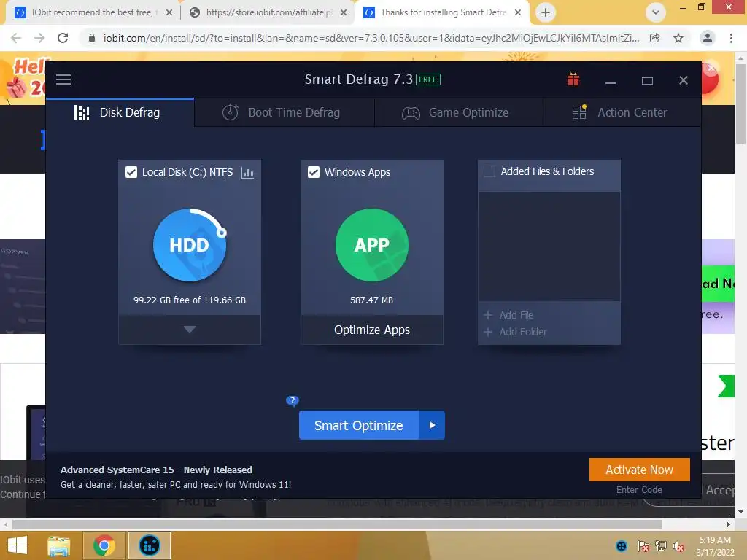Open the Smart Defrag hamburger menu
Viewport: 747px width, 560px height.
[x=63, y=79]
